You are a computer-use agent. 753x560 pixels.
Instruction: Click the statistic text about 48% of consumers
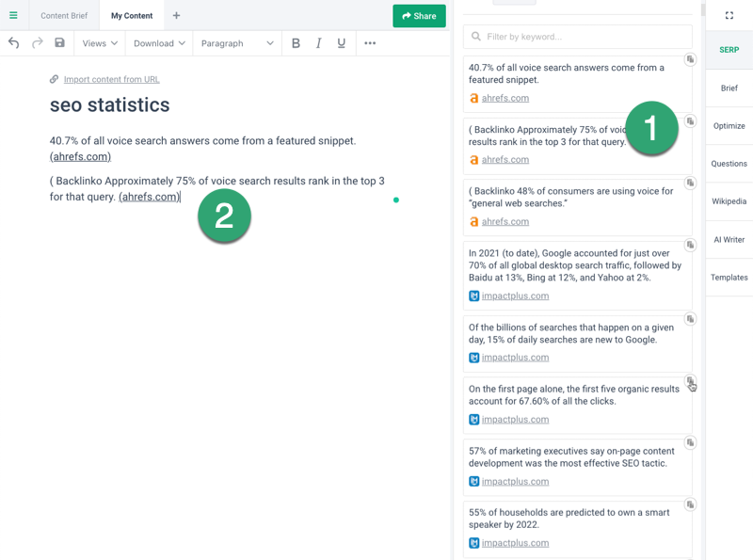pos(571,197)
